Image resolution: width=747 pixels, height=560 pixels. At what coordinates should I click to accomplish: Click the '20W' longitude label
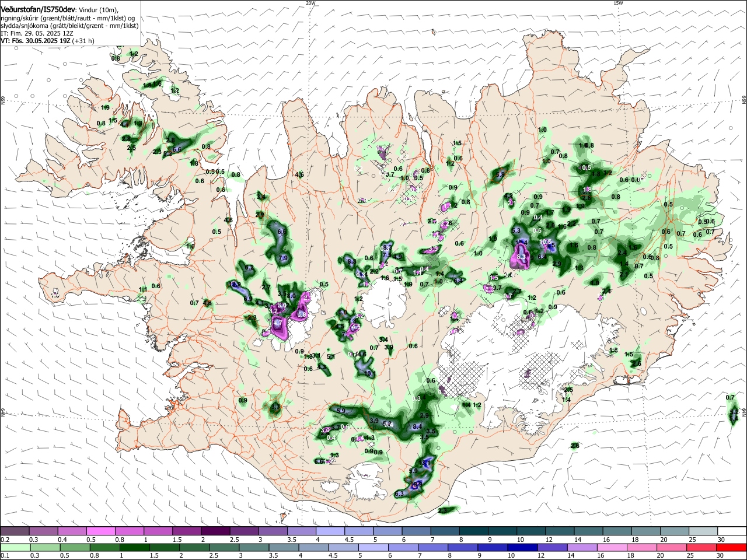click(310, 3)
